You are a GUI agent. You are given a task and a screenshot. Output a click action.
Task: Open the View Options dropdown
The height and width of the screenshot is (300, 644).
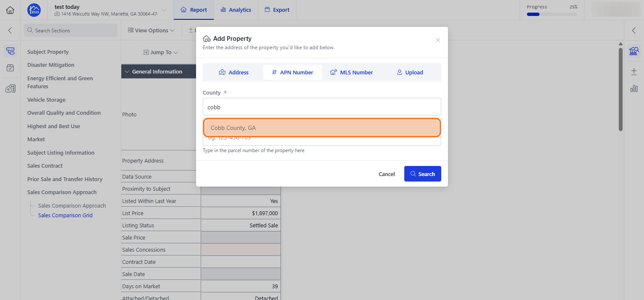pos(151,30)
